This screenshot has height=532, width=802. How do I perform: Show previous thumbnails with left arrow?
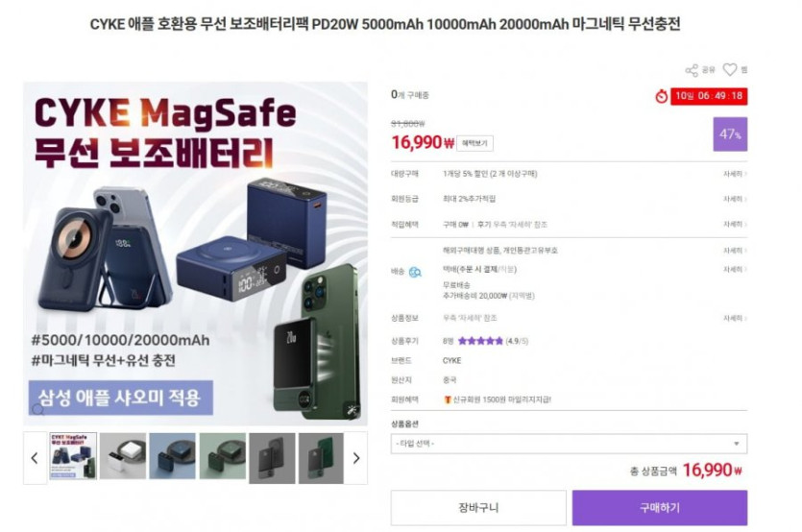[x=35, y=458]
